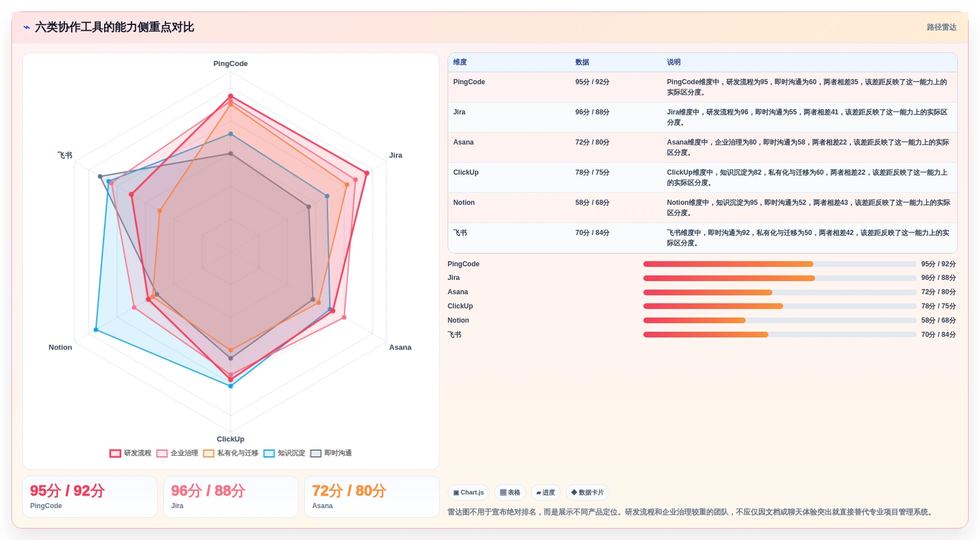
Task: Click the Jira axis label on radar
Action: 396,155
